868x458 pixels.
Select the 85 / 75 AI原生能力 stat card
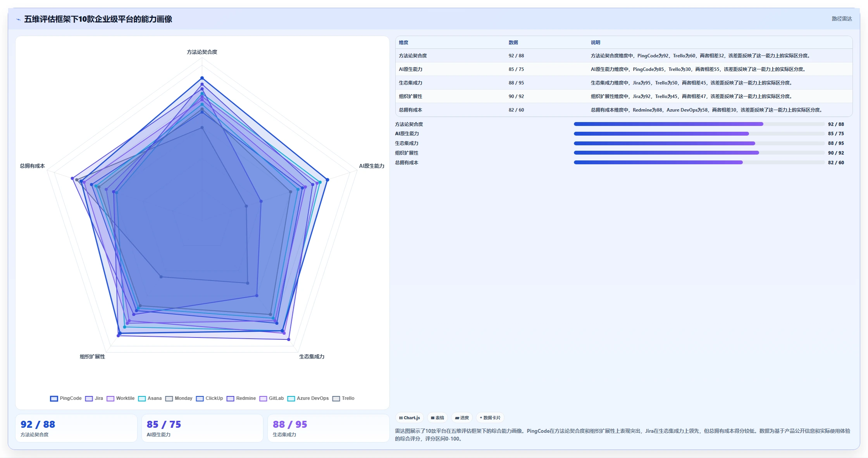coord(202,428)
